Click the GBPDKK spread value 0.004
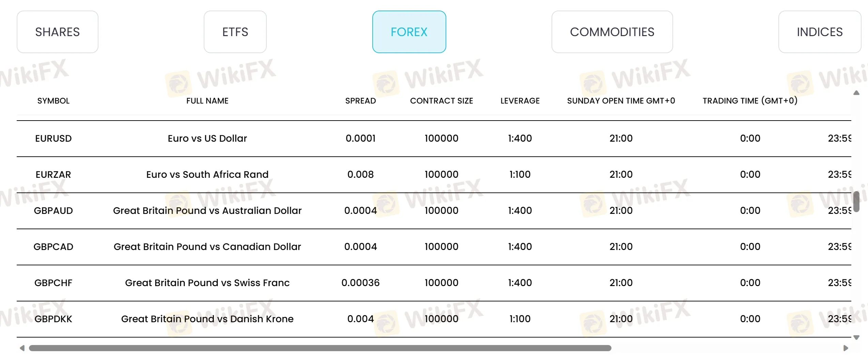Image resolution: width=868 pixels, height=359 pixels. pos(360,319)
